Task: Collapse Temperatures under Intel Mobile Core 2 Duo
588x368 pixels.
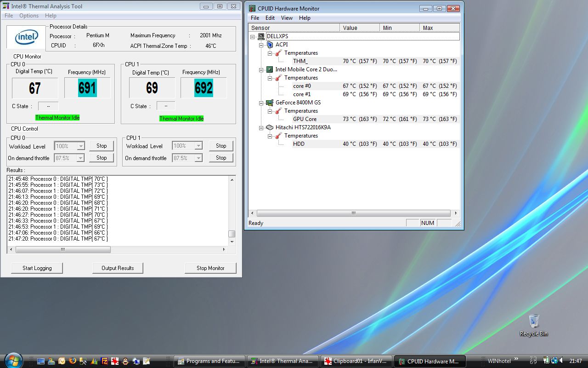Action: [x=271, y=78]
